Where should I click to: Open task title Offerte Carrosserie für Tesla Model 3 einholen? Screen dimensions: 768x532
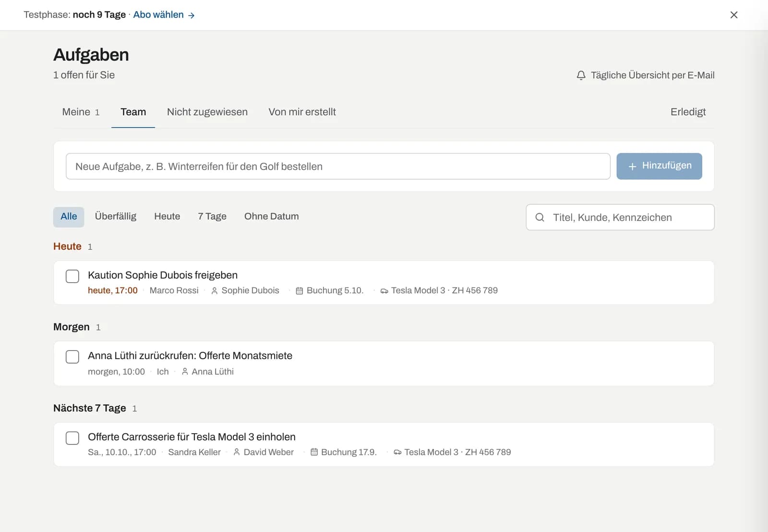(192, 437)
